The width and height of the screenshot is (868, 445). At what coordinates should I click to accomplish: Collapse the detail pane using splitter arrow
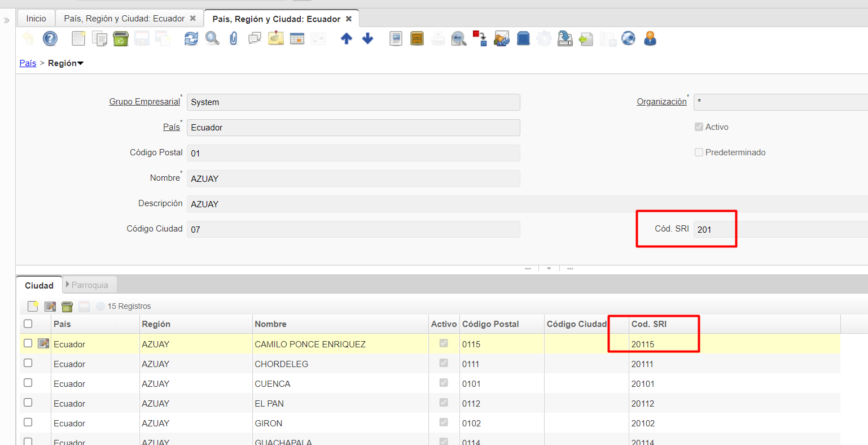[549, 269]
